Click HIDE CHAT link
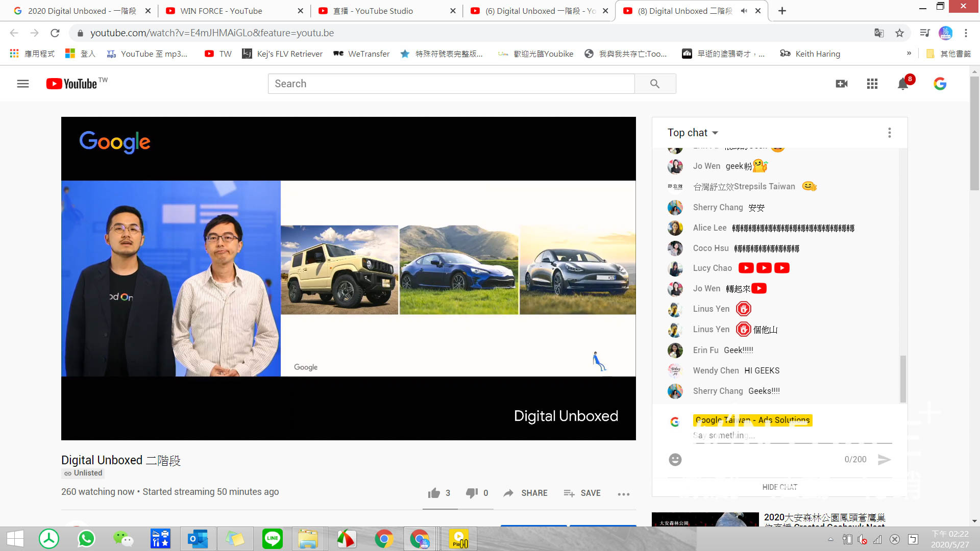 (x=779, y=487)
